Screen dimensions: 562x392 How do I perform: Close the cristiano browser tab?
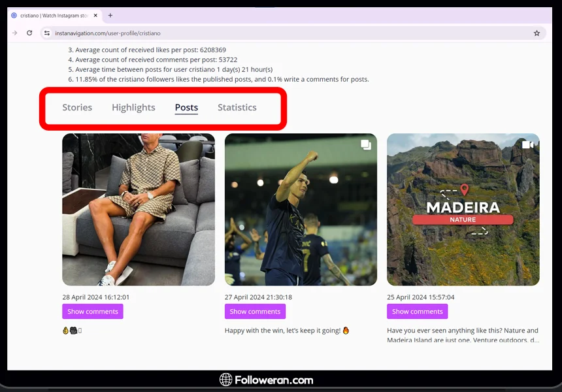pos(97,15)
